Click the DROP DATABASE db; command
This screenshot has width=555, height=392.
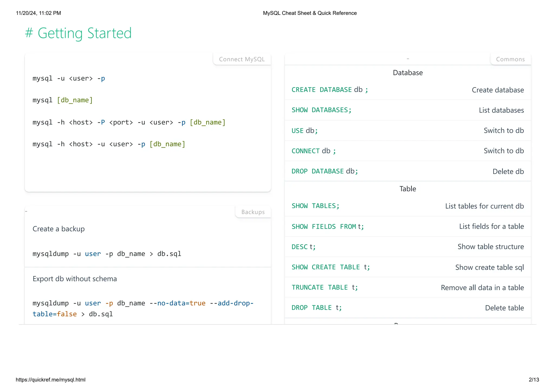tap(325, 171)
